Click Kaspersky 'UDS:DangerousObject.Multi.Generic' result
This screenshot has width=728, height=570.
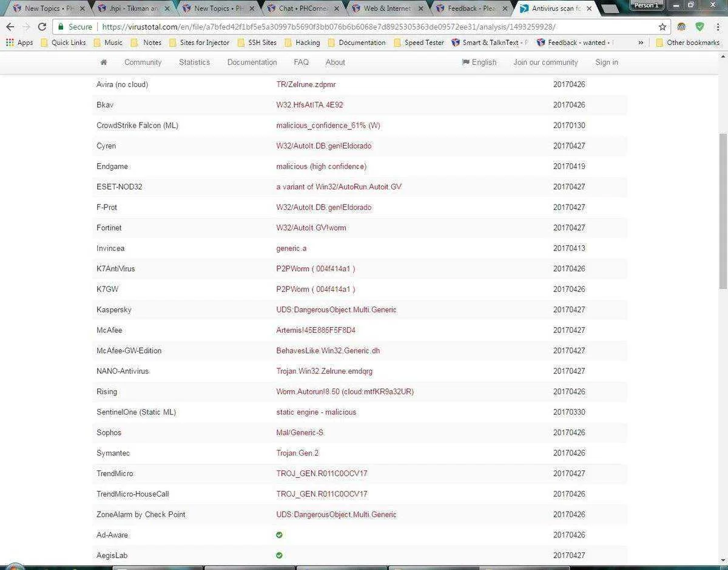336,310
